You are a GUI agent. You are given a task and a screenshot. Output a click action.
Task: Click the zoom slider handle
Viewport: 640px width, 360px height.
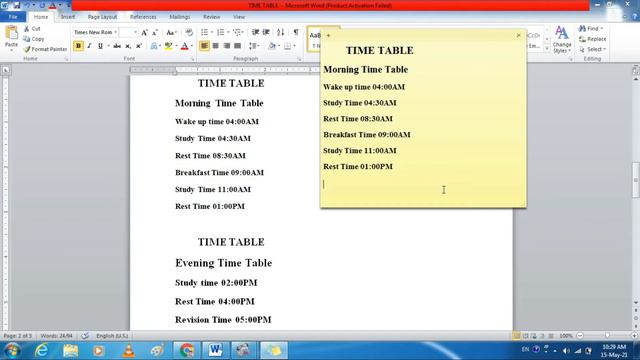tap(607, 336)
